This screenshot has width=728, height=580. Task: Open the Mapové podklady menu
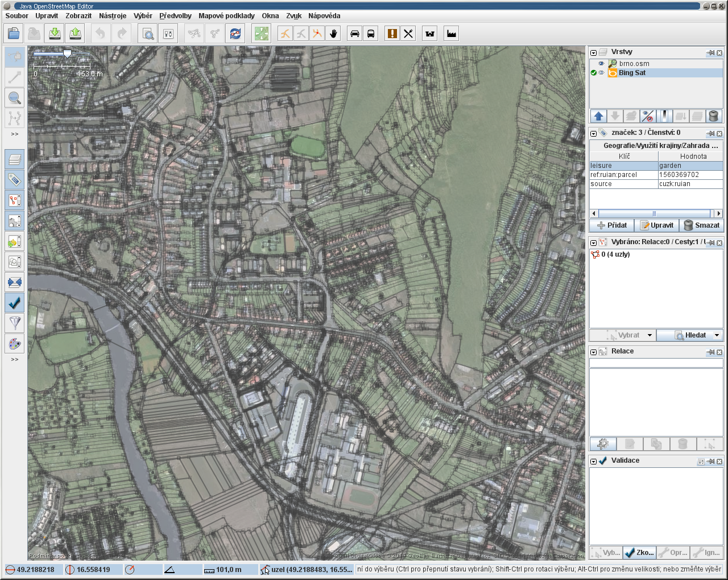click(226, 16)
